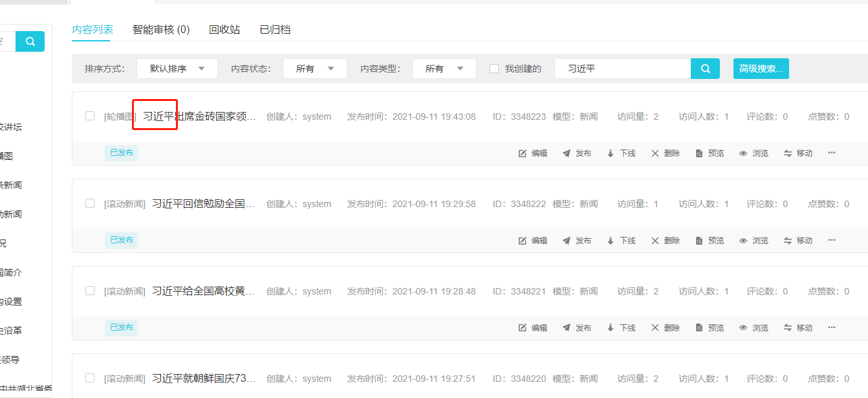Open article 习近平回信勉励全国…
Screen dimensions: 868x398
click(204, 204)
